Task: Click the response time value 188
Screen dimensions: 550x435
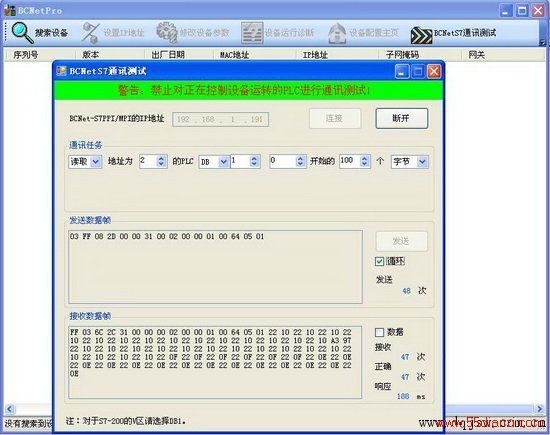Action: point(403,396)
